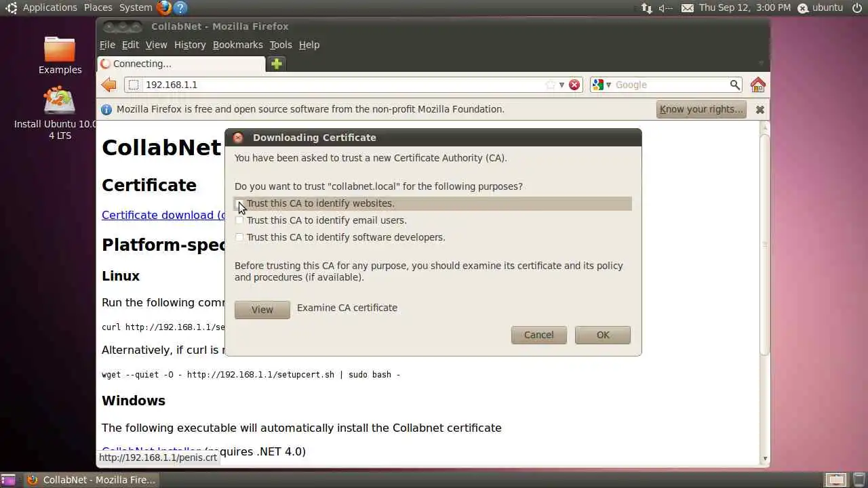The width and height of the screenshot is (868, 488).
Task: Click Show Desktop icon in bottom panel
Action: (8, 480)
